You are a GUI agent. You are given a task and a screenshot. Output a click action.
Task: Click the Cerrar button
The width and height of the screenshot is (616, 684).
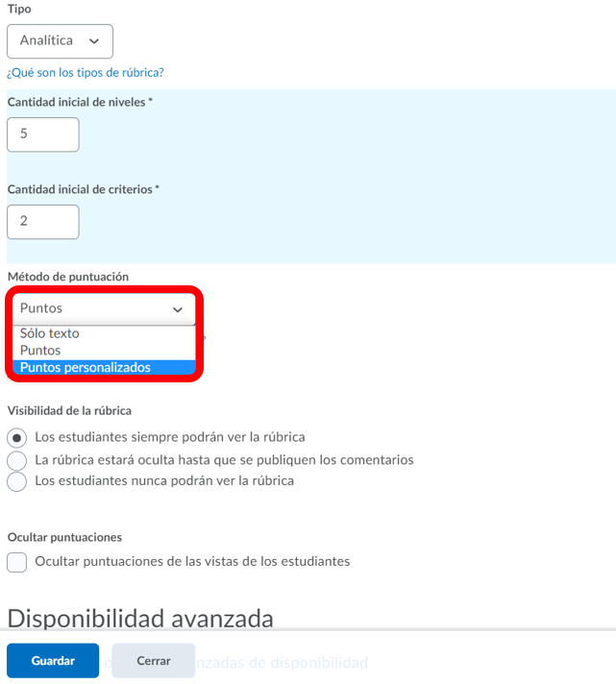[153, 660]
